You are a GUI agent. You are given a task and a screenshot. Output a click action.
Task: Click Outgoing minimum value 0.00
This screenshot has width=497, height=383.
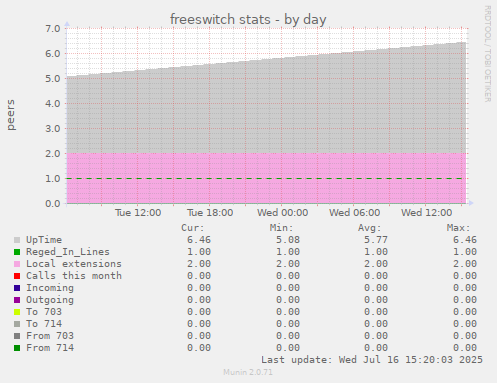pos(288,300)
